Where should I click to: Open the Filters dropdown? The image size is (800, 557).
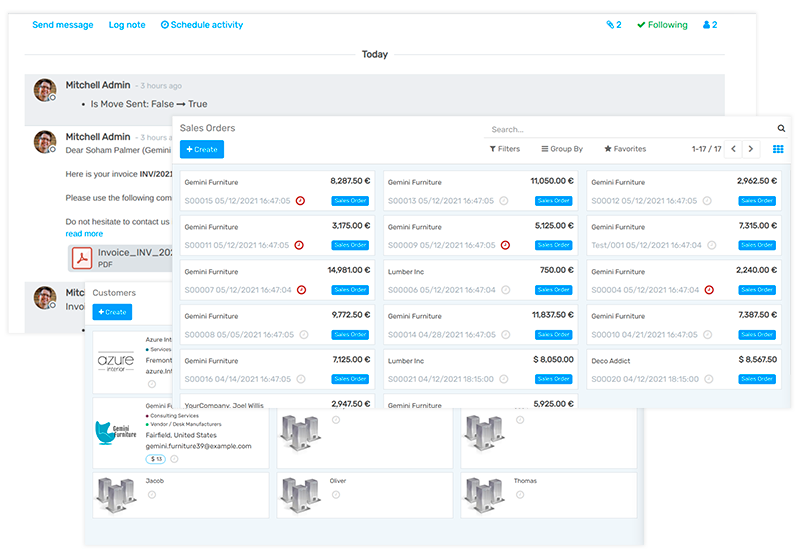[505, 149]
